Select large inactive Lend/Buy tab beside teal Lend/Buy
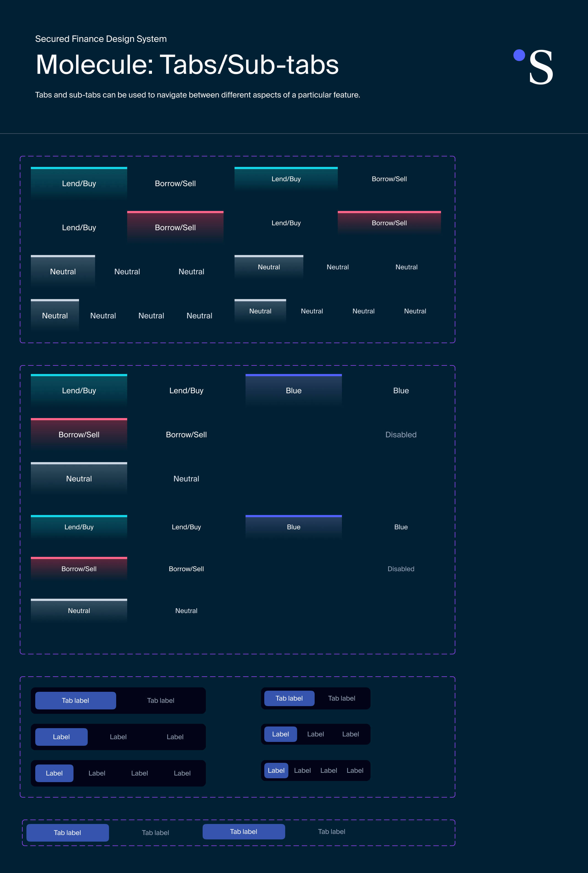Image resolution: width=588 pixels, height=873 pixels. pos(186,391)
